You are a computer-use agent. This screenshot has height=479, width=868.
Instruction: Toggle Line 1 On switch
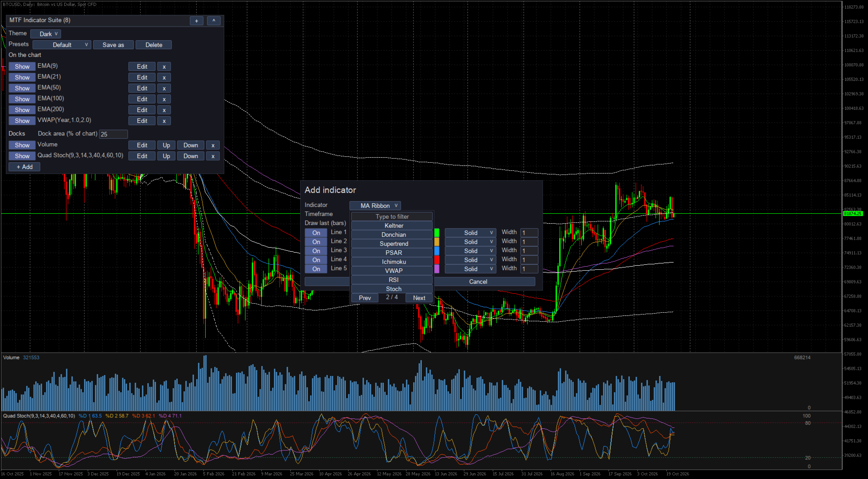coord(316,233)
